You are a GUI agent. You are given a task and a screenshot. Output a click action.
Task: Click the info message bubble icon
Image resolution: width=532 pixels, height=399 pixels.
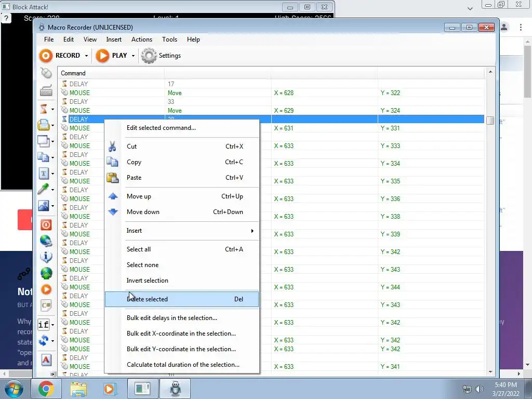pos(46,257)
